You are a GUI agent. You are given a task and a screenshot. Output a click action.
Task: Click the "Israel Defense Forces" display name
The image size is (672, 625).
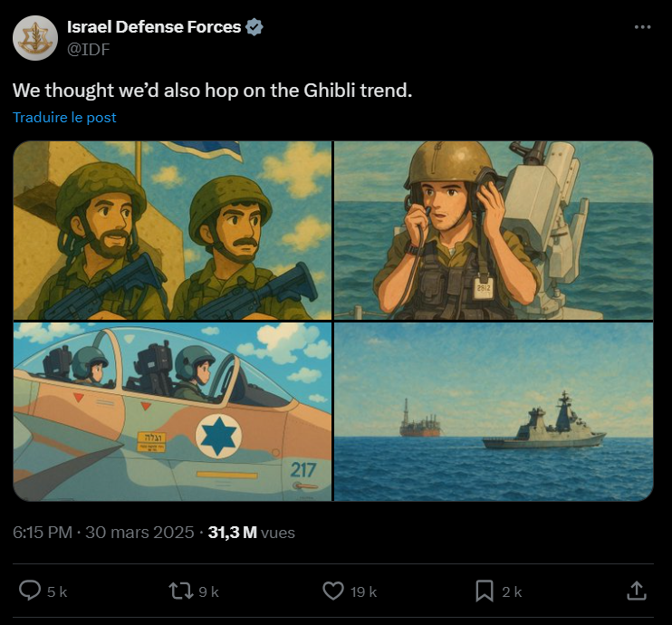154,27
